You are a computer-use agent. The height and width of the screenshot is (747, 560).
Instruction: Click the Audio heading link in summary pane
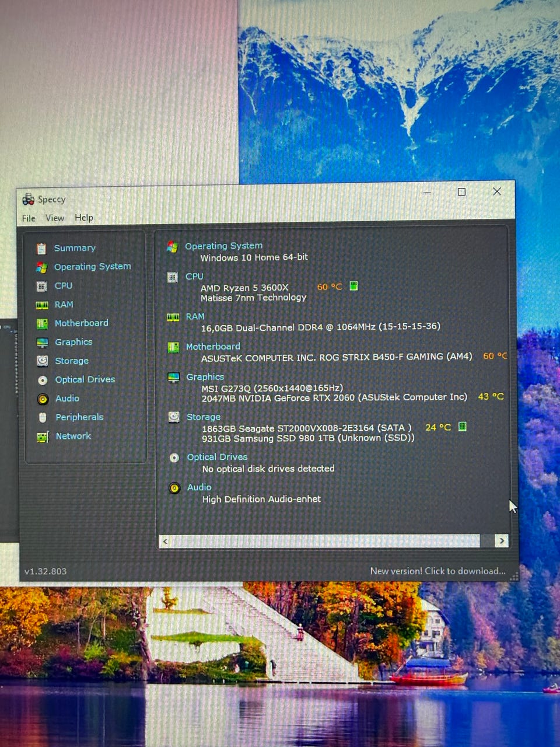(x=199, y=487)
